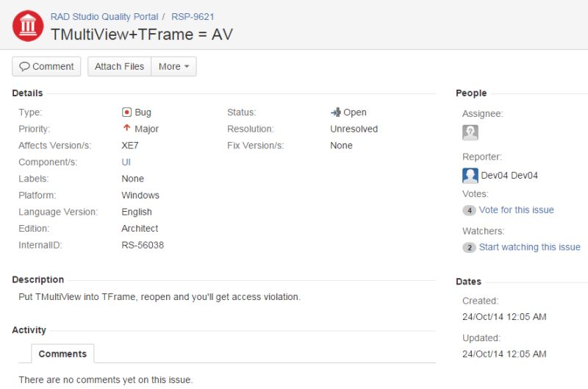
Task: Add a comment using Comment button
Action: coord(46,66)
